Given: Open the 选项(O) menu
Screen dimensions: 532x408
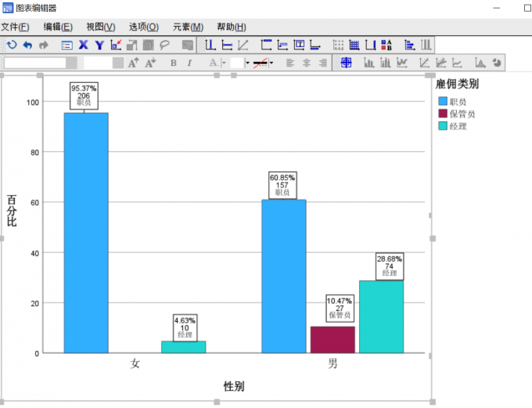Looking at the screenshot, I should (143, 27).
